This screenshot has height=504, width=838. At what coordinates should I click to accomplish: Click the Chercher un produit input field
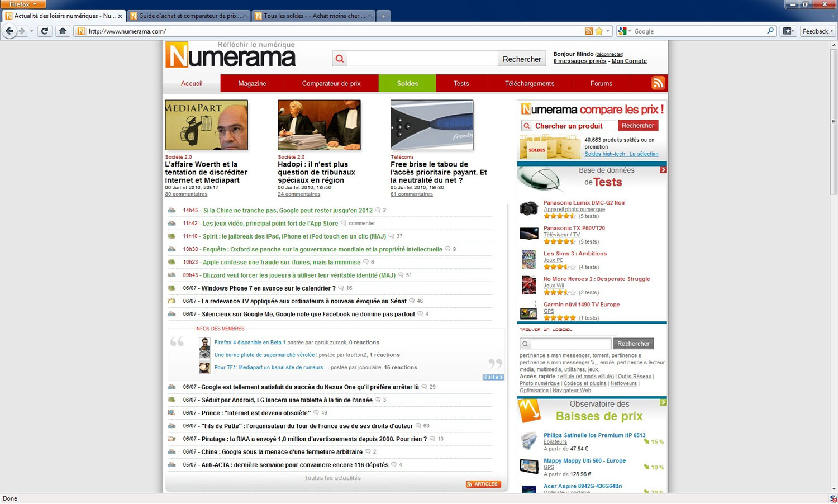tap(572, 126)
